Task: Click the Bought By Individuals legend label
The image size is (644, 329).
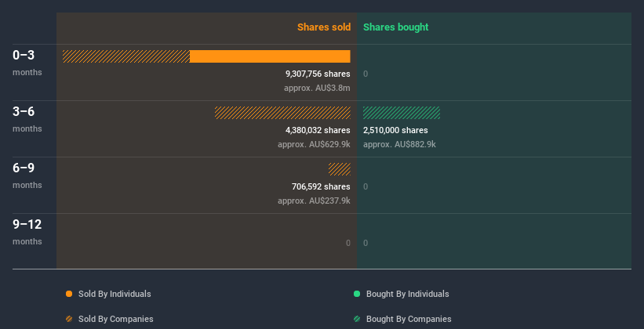Action: click(407, 294)
